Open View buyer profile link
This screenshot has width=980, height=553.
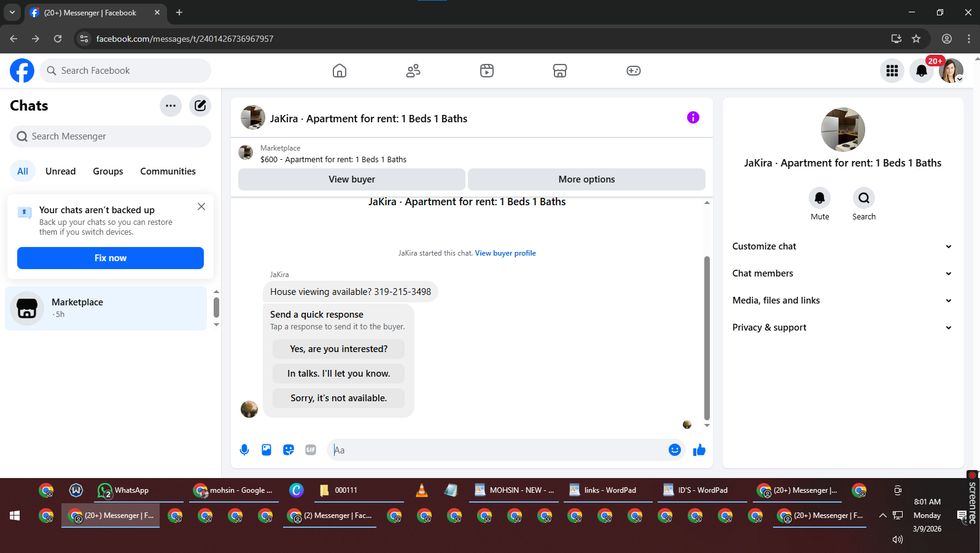(x=505, y=253)
